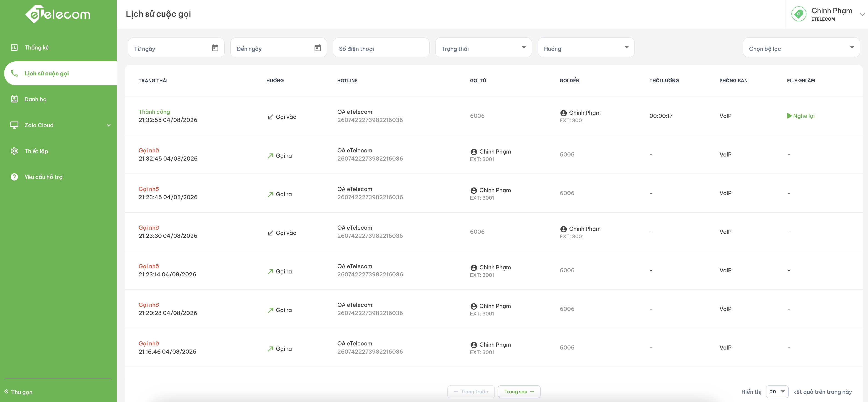
Task: Open the Đến ngày calendar picker icon
Action: (x=317, y=48)
